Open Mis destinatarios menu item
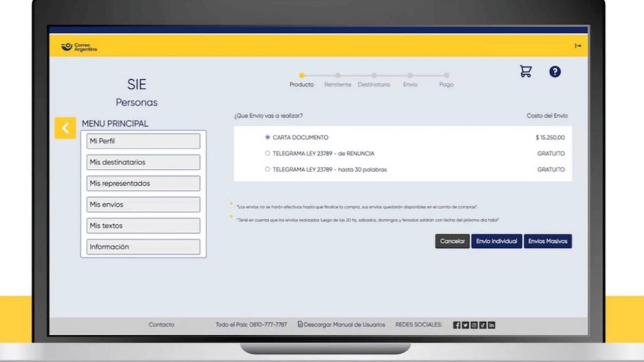 tap(143, 163)
